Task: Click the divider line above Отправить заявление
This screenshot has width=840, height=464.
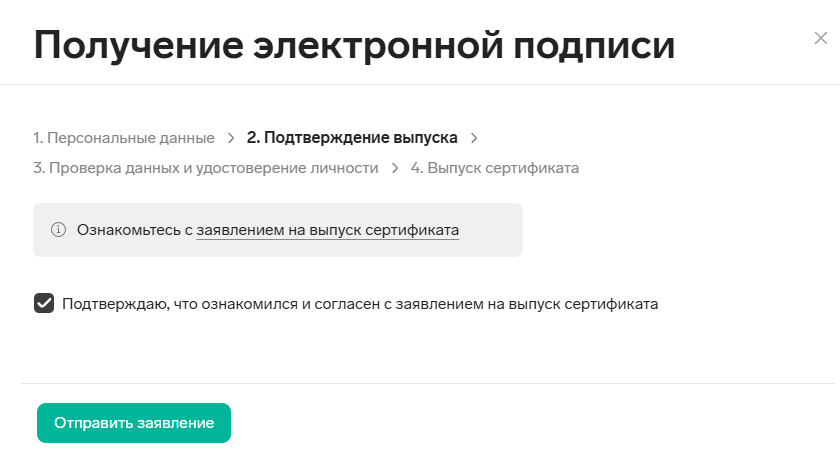Action: (x=428, y=383)
